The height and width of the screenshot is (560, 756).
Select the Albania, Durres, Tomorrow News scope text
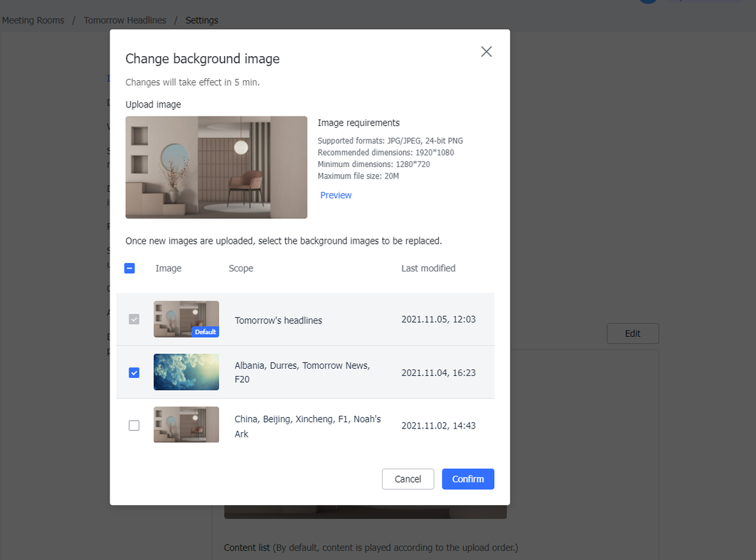tap(302, 372)
